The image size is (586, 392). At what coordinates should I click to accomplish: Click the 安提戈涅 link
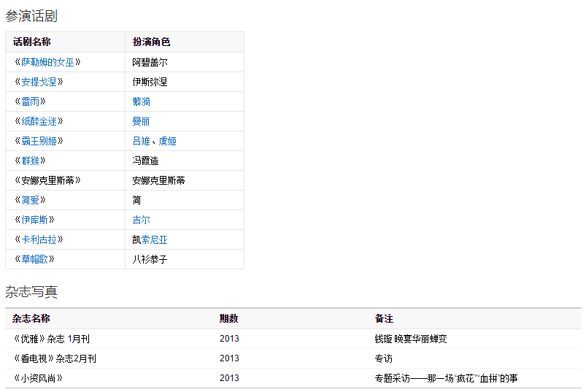[x=42, y=82]
